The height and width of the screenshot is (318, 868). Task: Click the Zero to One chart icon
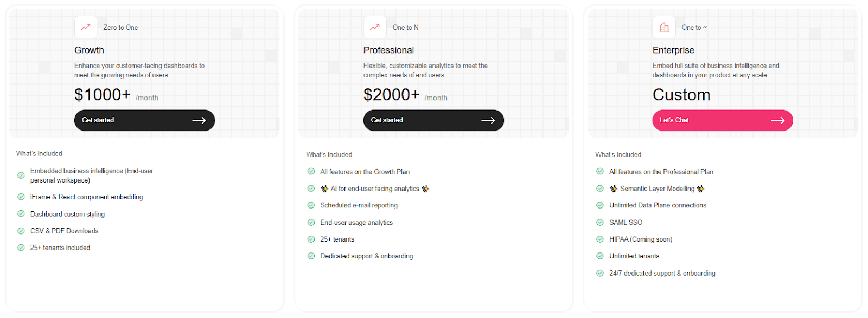click(85, 27)
